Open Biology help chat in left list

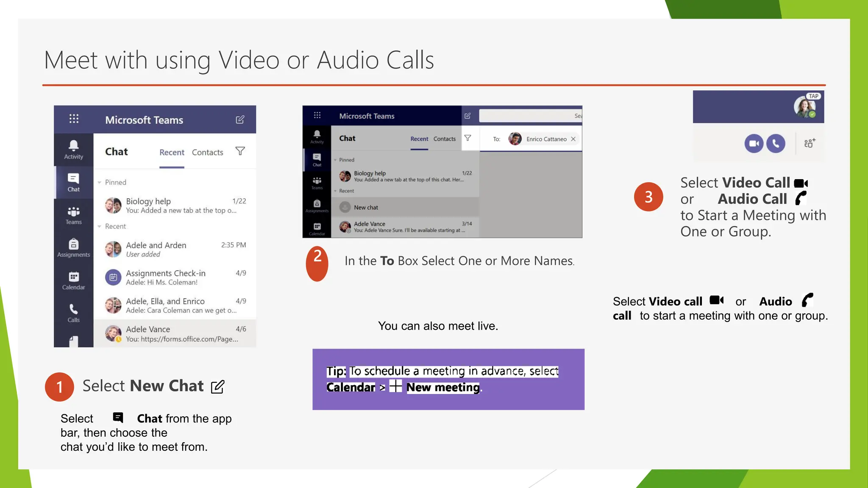175,205
